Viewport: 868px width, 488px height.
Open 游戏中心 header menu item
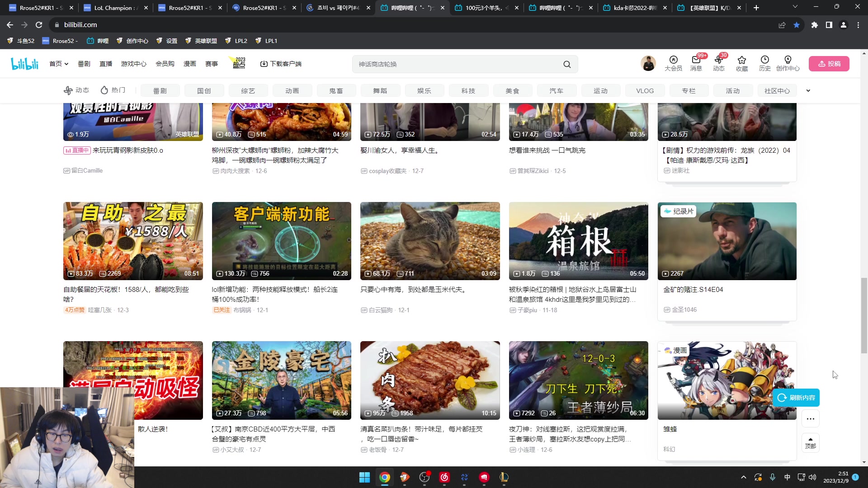pos(134,64)
